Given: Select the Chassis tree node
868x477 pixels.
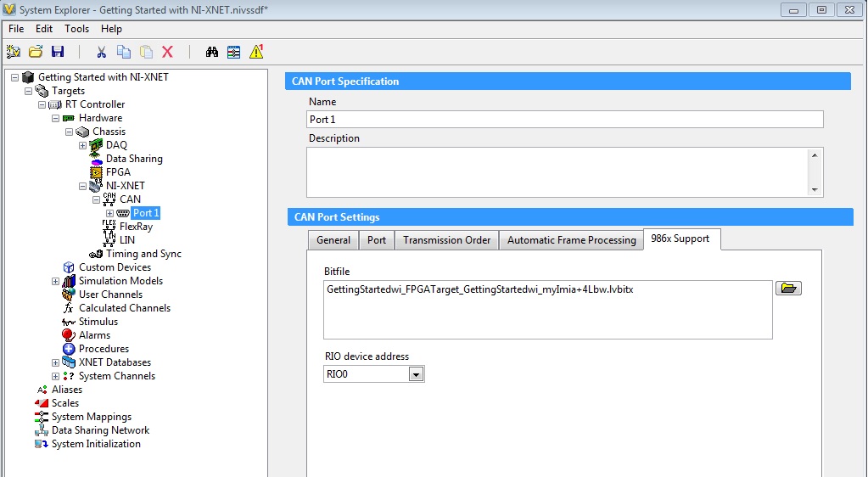Looking at the screenshot, I should click(x=109, y=132).
